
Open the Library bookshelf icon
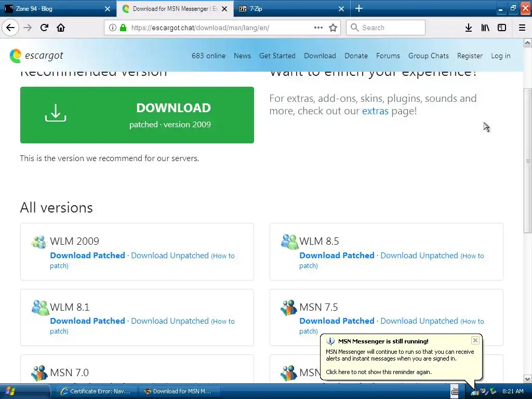[485, 28]
